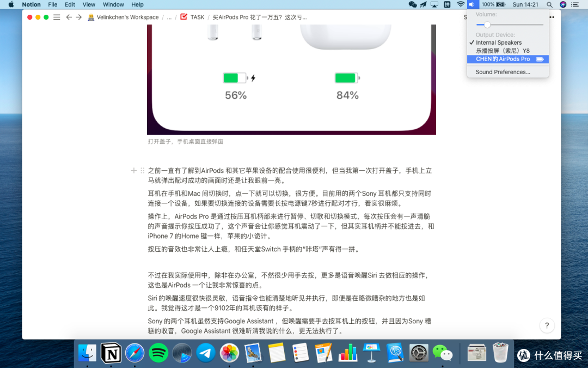Open the File menu
The height and width of the screenshot is (368, 588).
pyautogui.click(x=53, y=4)
